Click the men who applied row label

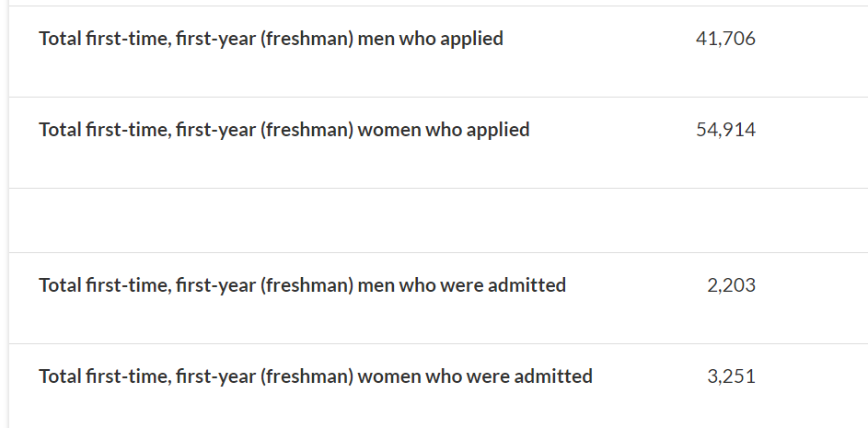271,39
